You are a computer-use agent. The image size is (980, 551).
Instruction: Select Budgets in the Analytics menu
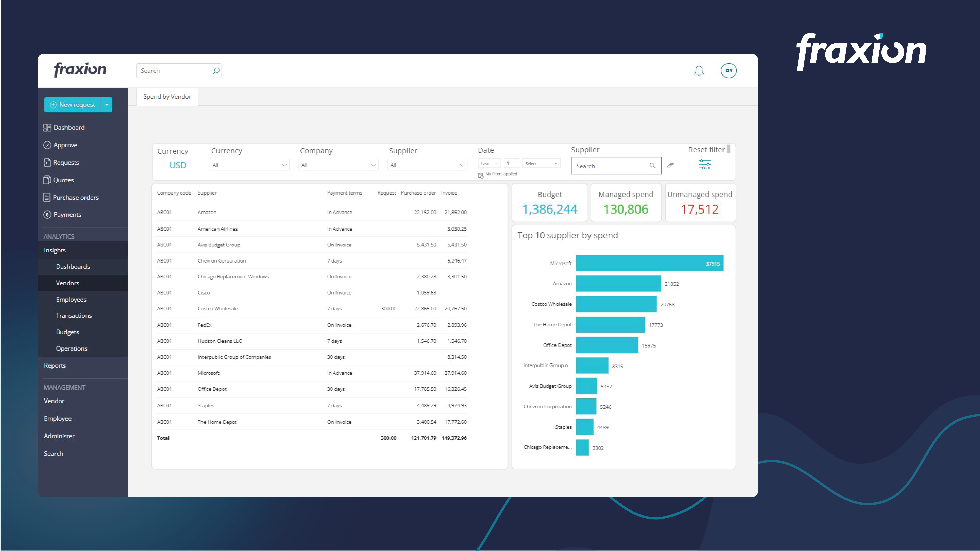[67, 332]
